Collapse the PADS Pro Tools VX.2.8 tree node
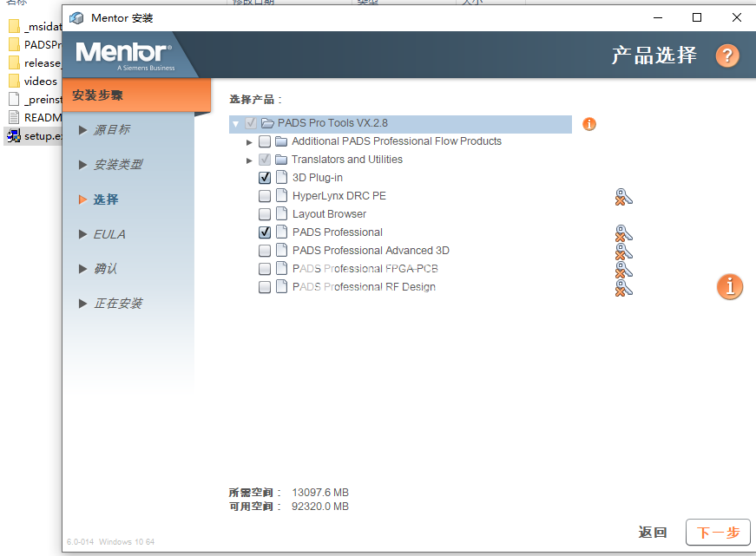This screenshot has height=556, width=756. [x=236, y=124]
